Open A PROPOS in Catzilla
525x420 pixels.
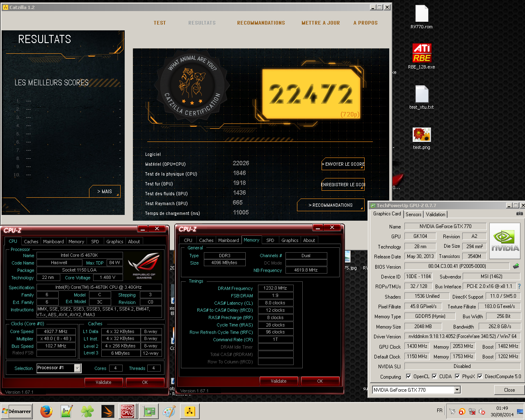point(365,23)
